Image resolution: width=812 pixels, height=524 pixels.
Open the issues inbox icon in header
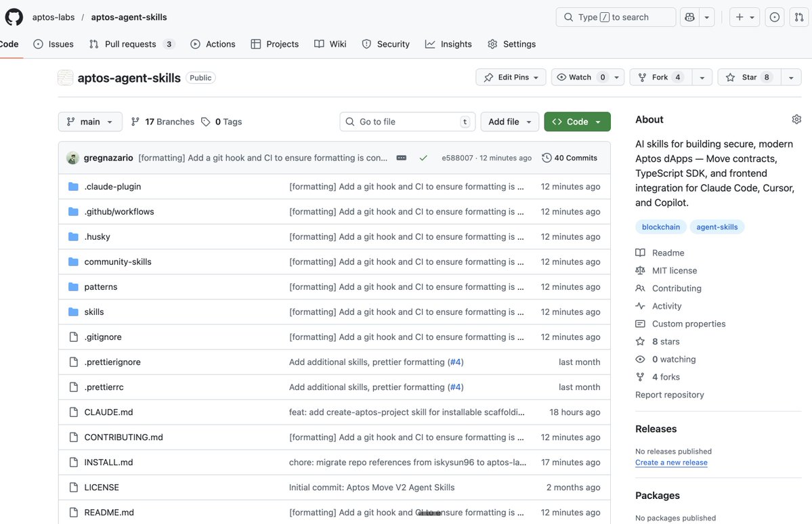[x=774, y=17]
